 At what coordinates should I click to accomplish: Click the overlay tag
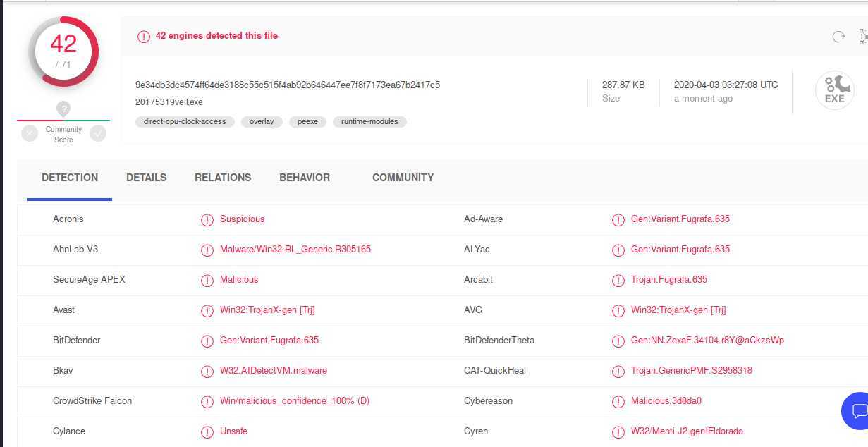click(x=262, y=122)
